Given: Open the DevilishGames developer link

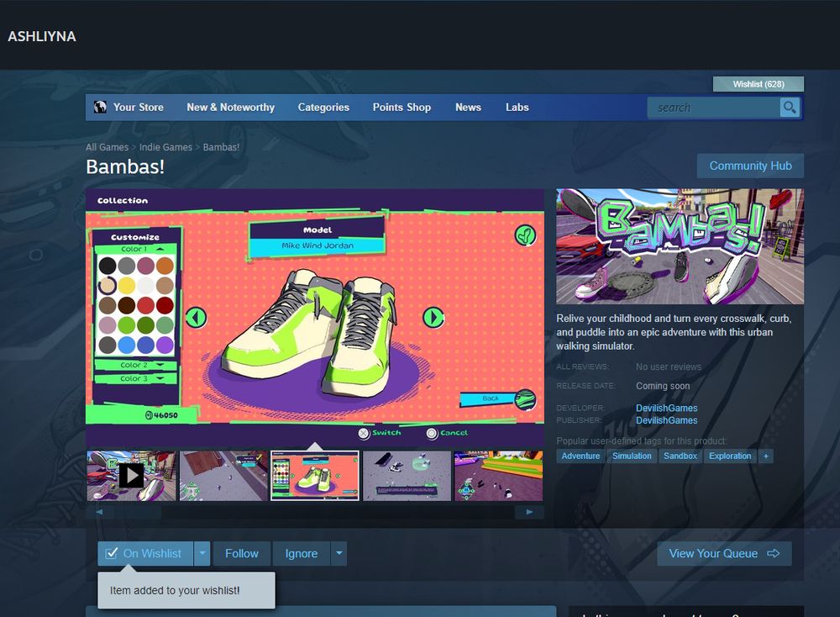Looking at the screenshot, I should point(666,408).
